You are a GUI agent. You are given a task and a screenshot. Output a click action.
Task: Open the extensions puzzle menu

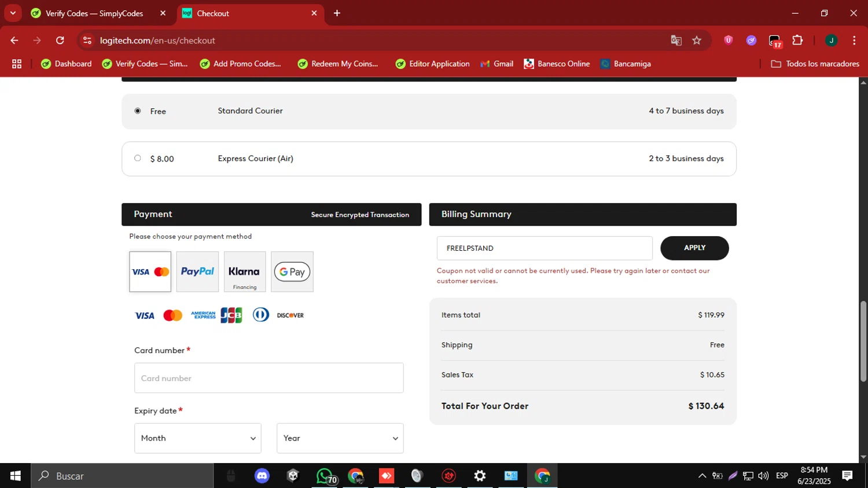pos(797,41)
